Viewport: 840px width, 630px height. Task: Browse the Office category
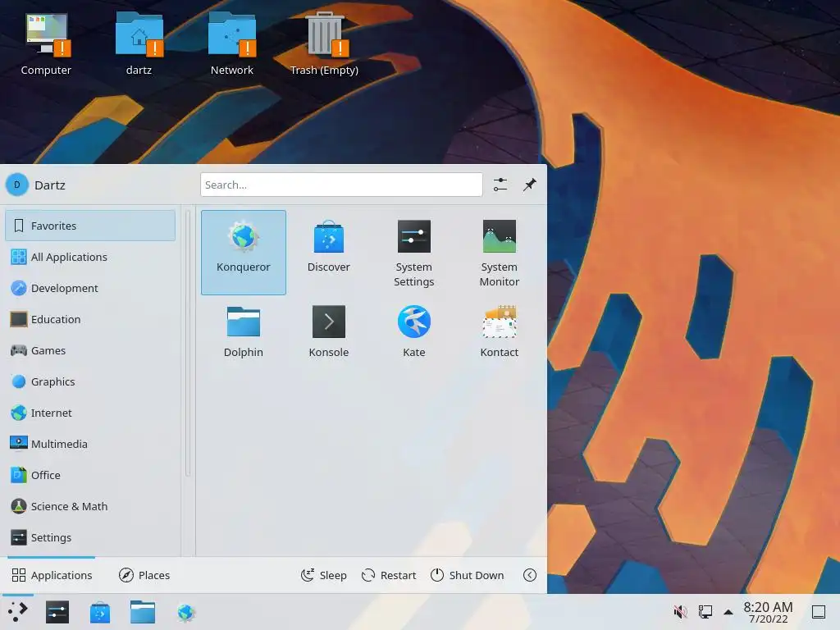point(90,475)
